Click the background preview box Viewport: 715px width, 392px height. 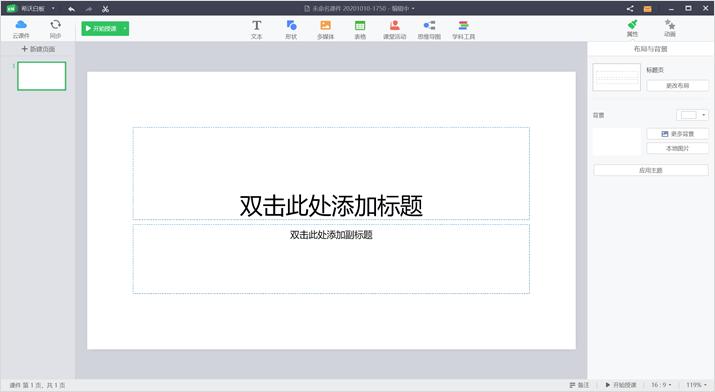point(617,141)
